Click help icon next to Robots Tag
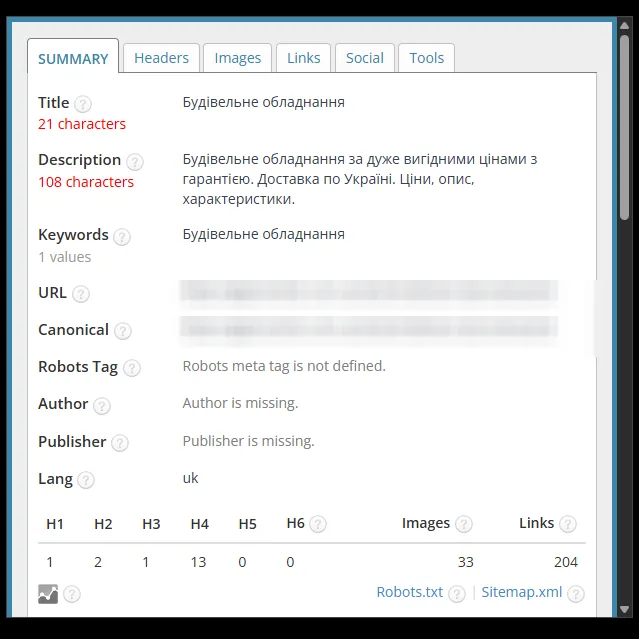This screenshot has height=639, width=639. point(132,368)
